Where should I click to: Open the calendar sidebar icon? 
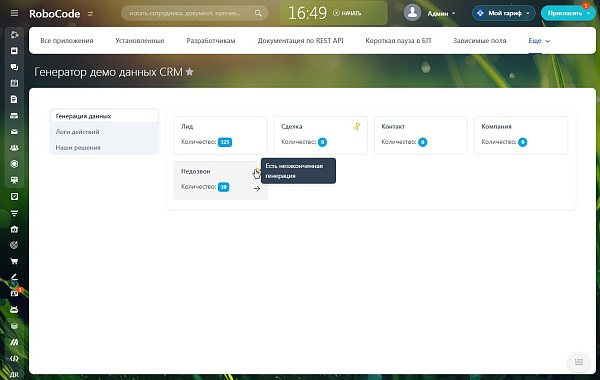[14, 83]
